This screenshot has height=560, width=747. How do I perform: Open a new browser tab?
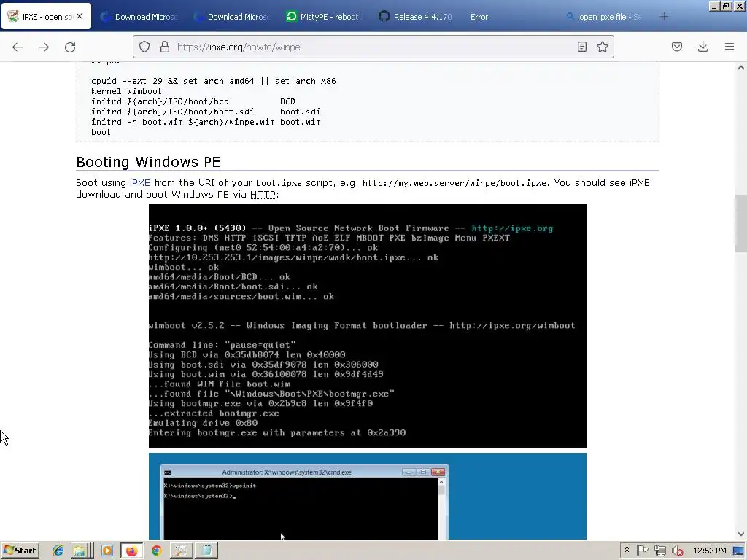[x=664, y=17]
